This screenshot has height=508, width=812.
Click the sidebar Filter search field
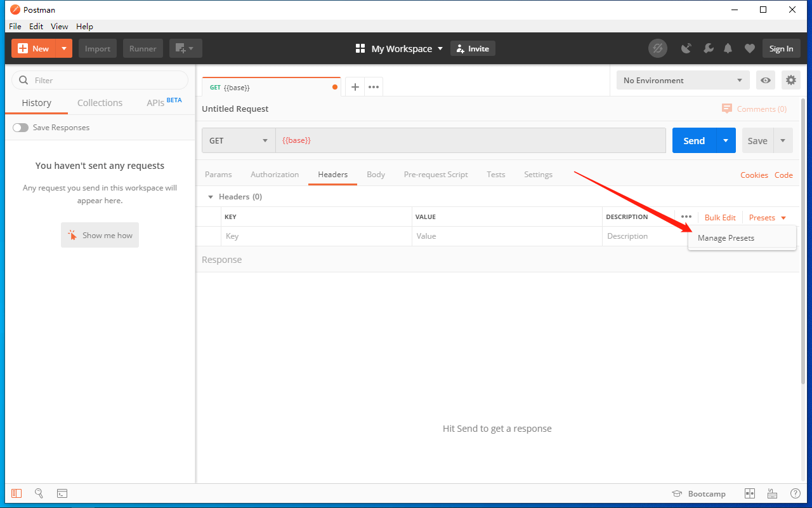point(100,80)
